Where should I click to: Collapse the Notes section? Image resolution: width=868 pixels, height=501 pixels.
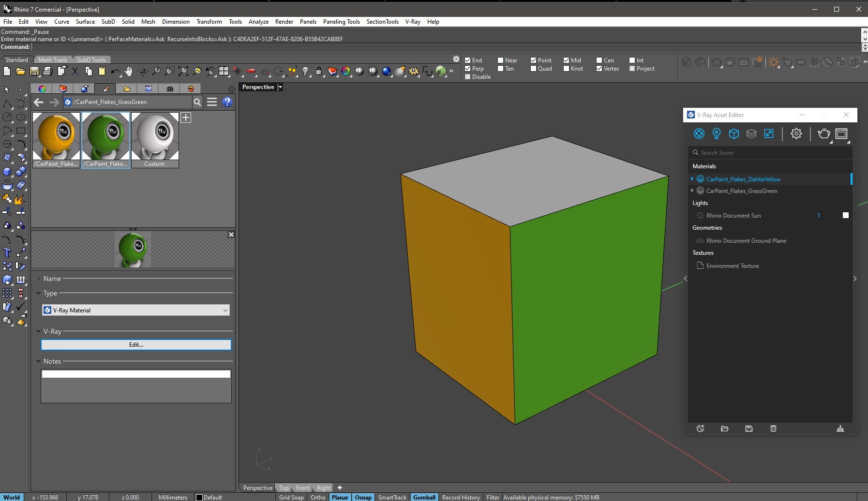pos(39,361)
